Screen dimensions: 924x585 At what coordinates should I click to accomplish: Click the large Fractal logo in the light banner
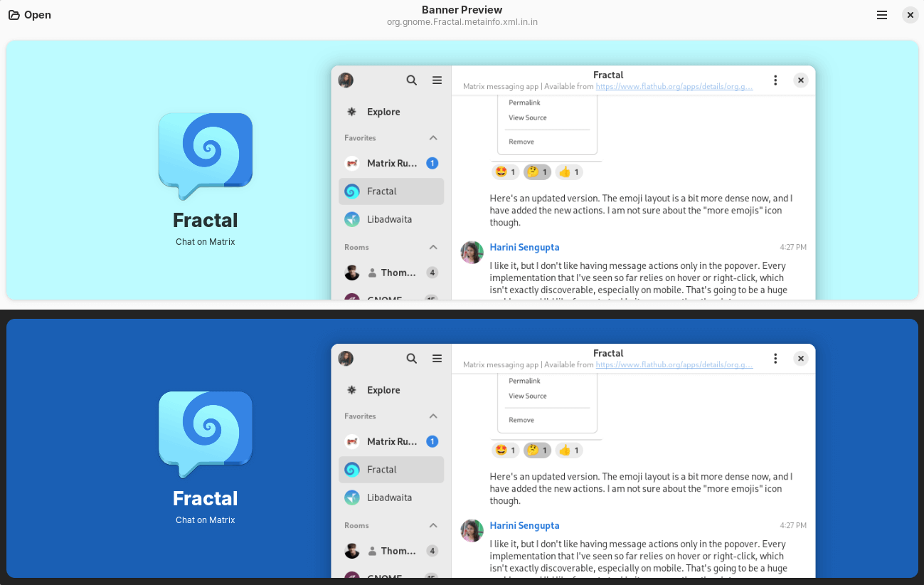pyautogui.click(x=206, y=157)
